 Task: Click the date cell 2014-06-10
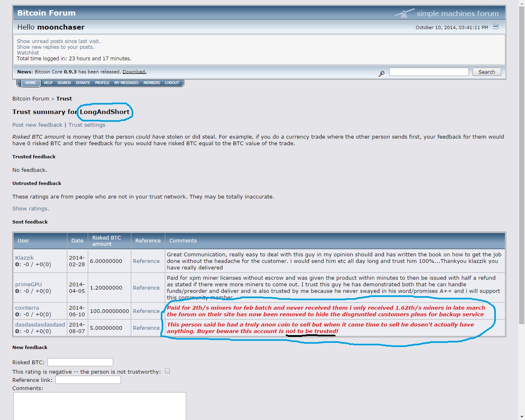tap(77, 311)
